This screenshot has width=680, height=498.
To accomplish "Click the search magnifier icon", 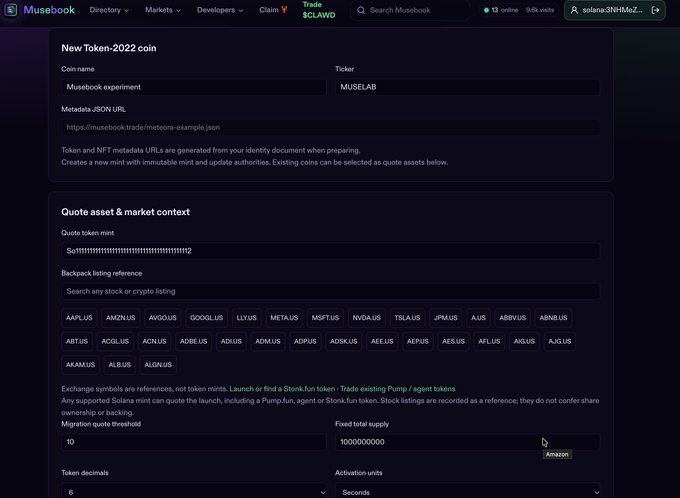I will 361,10.
